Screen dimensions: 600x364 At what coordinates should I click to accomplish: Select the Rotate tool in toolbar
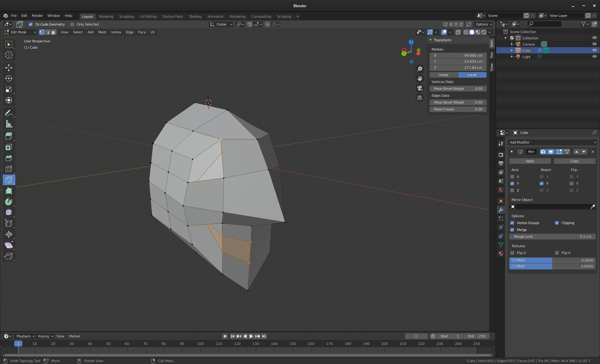coord(9,78)
